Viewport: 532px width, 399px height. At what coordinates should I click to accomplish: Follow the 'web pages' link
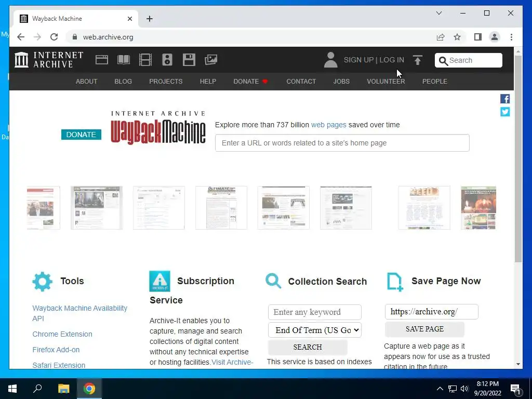point(329,125)
